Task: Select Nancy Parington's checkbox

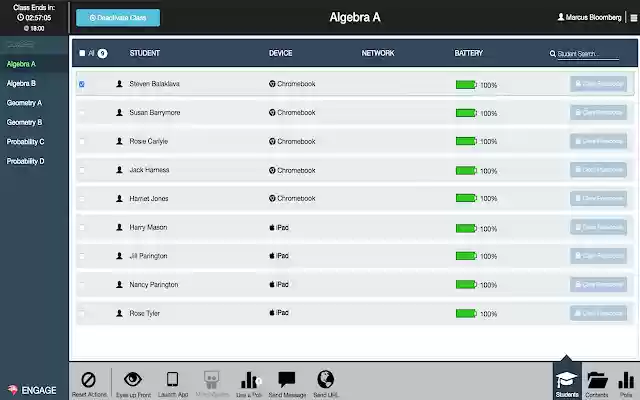Action: (82, 285)
